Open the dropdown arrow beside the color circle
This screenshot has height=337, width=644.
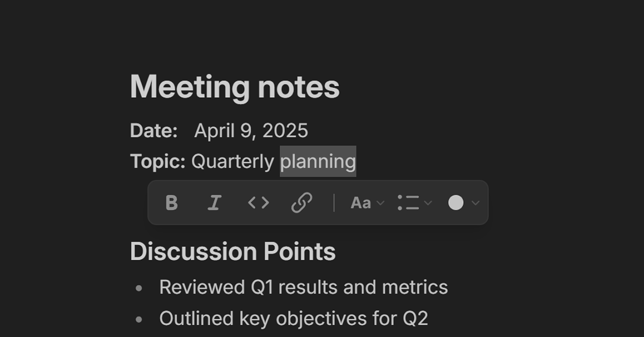474,203
